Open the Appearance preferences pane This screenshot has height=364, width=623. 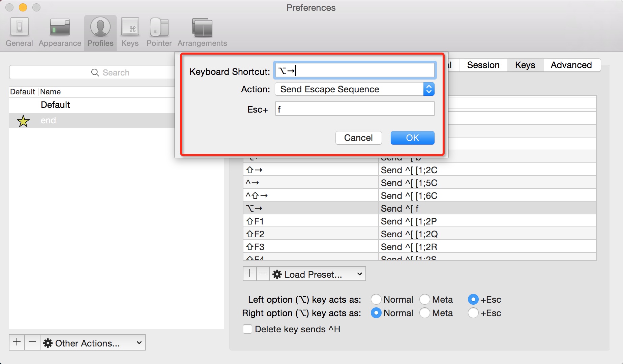click(x=60, y=33)
